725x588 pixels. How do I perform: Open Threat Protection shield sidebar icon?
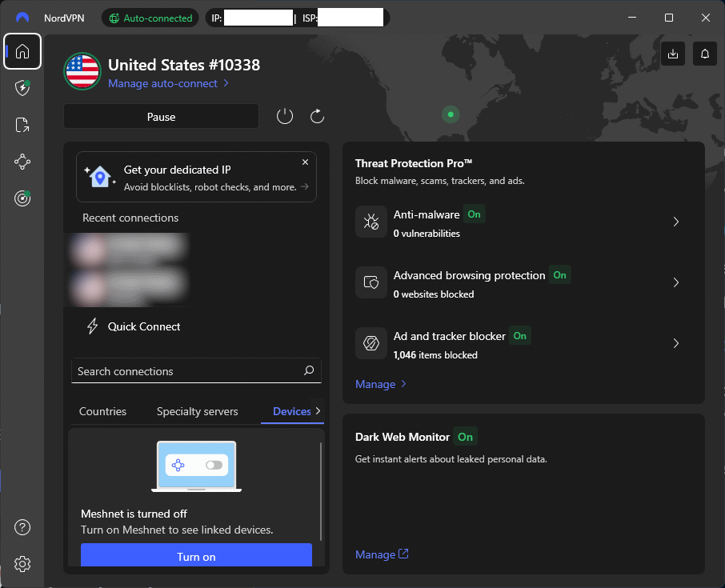click(x=22, y=88)
